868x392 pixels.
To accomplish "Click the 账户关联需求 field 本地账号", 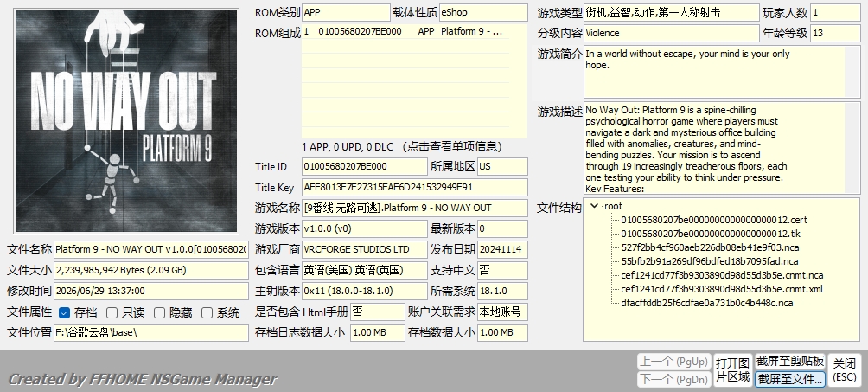I will click(x=502, y=312).
